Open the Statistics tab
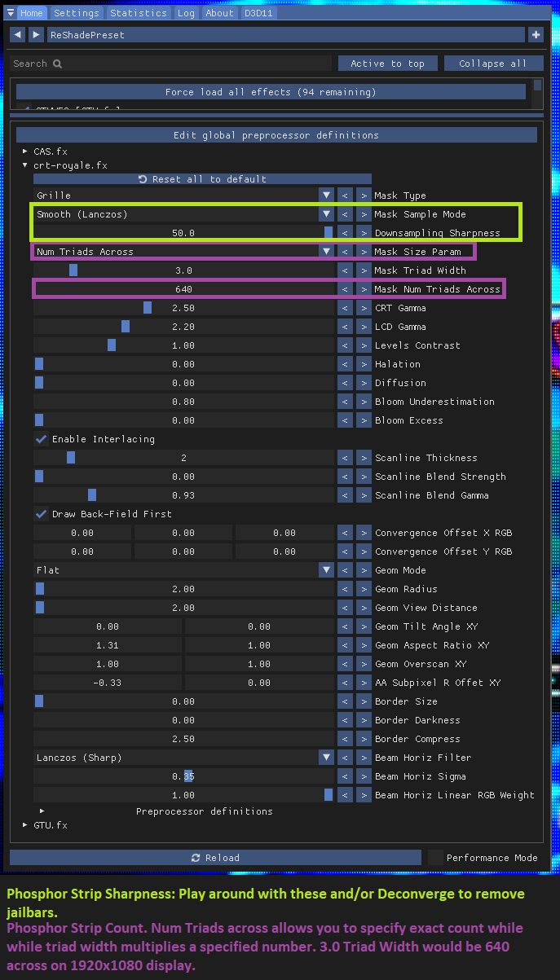The width and height of the screenshot is (560, 980). point(138,13)
